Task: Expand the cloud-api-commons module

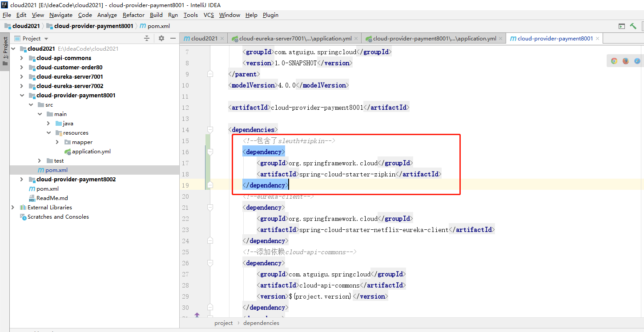Action: pos(22,58)
